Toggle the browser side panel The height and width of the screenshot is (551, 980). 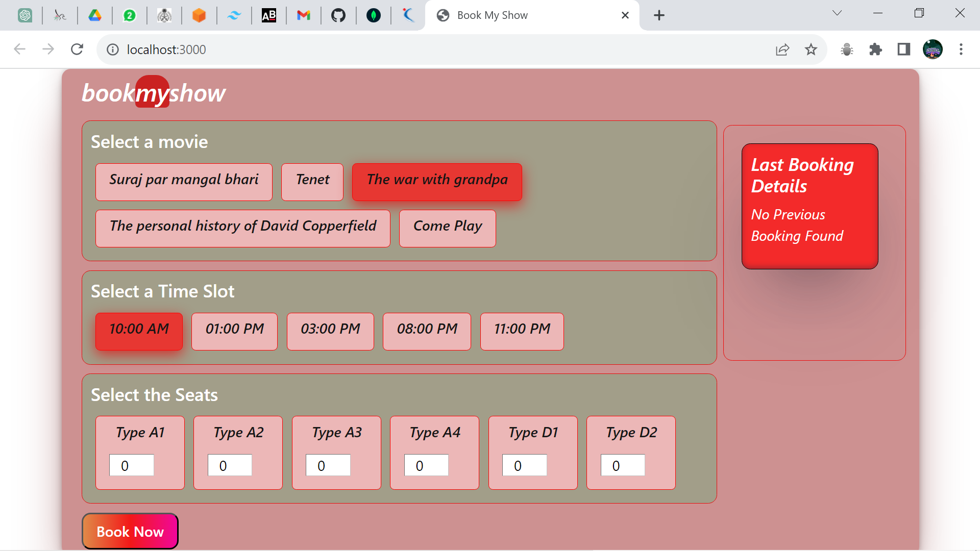click(x=904, y=49)
